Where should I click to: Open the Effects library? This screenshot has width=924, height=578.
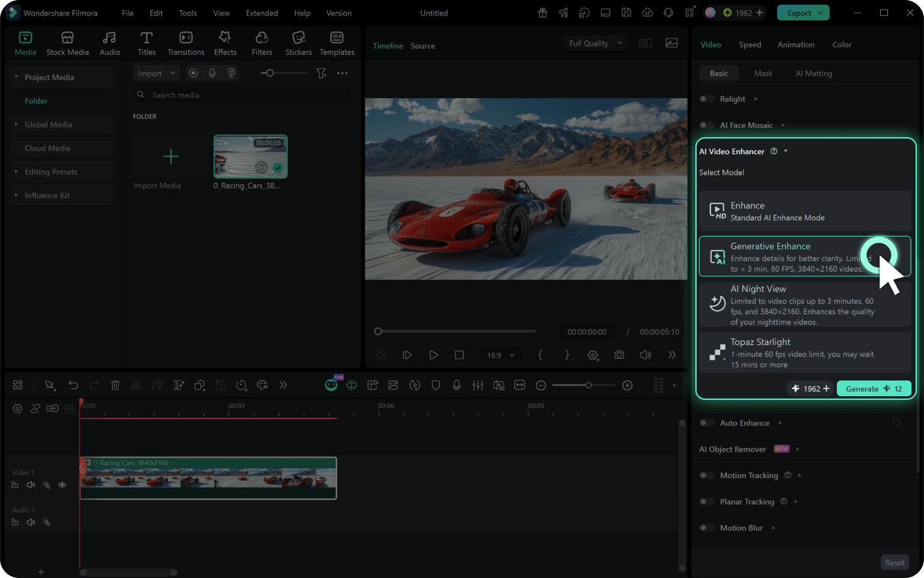pyautogui.click(x=225, y=44)
